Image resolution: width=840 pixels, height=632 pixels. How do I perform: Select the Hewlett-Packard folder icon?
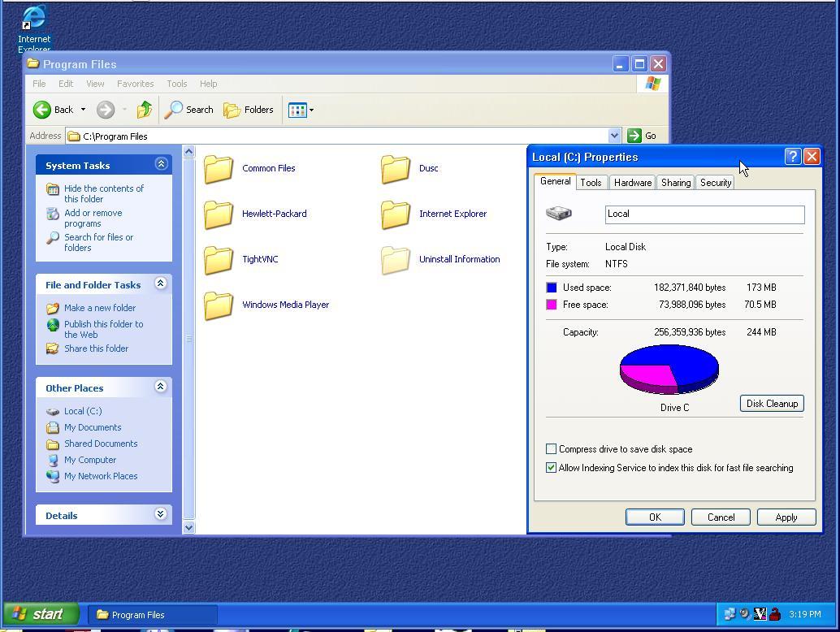(219, 214)
